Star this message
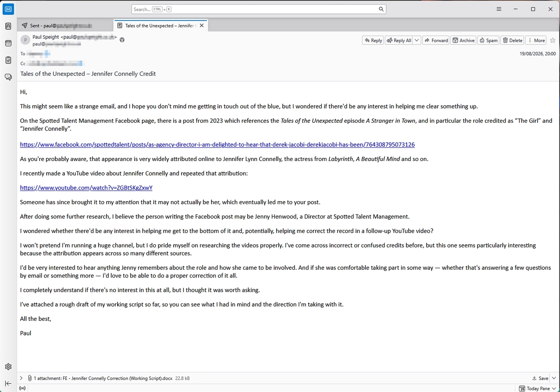560x392 pixels. click(x=553, y=40)
